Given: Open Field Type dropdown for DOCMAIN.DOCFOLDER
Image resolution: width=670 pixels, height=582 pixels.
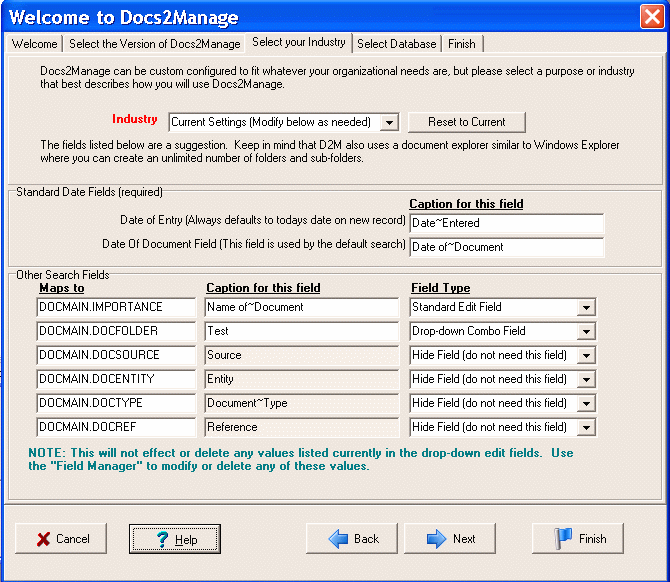Looking at the screenshot, I should pos(586,332).
